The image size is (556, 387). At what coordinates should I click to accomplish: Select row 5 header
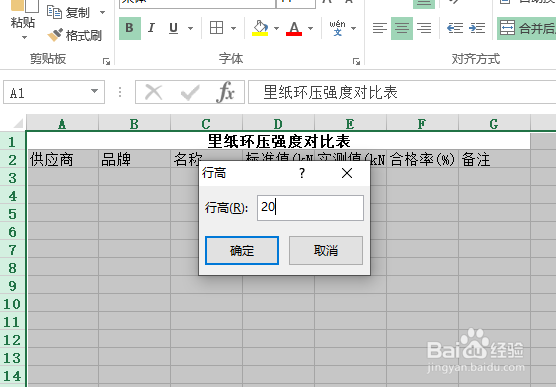(x=12, y=214)
